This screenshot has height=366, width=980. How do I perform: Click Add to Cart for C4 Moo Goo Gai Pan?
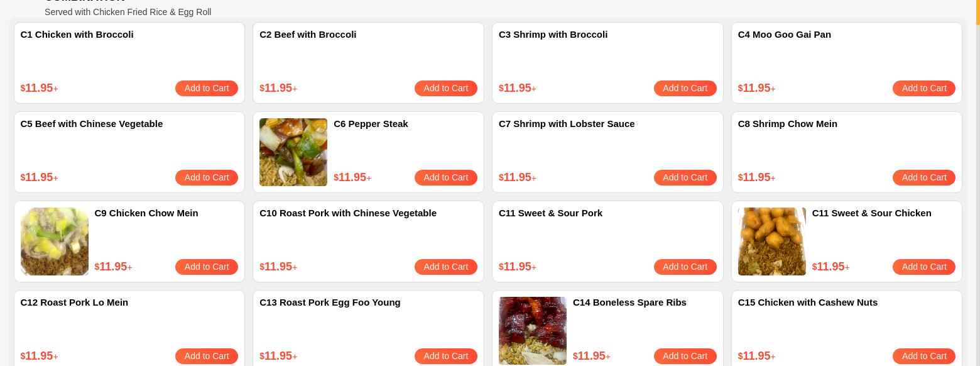[x=923, y=88]
